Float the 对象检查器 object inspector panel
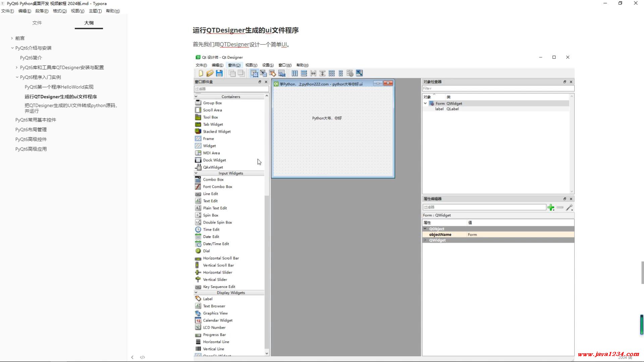Viewport: 644px width, 362px height. click(x=565, y=82)
